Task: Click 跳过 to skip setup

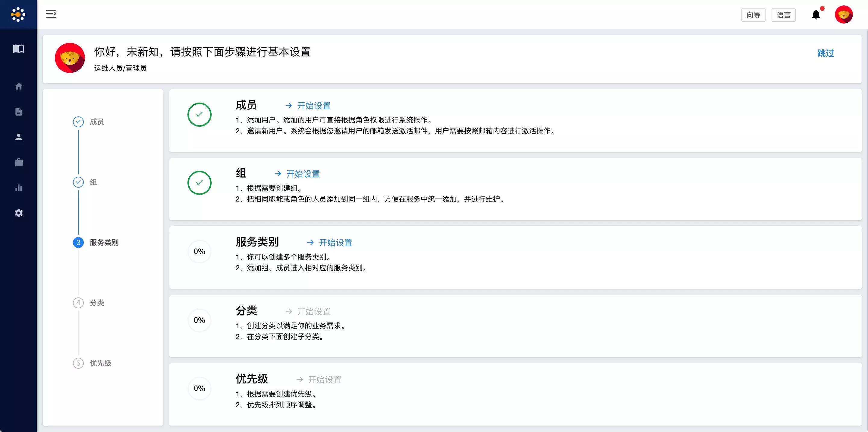Action: click(x=825, y=53)
